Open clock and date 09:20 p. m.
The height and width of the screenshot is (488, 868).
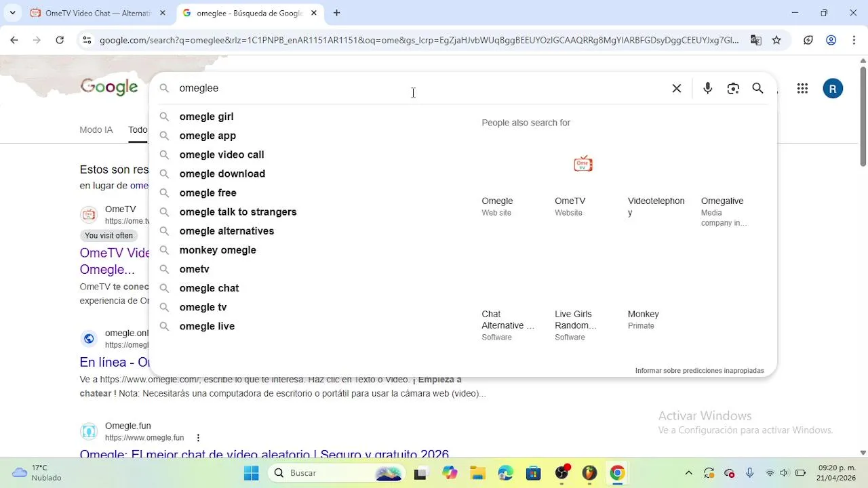coord(836,473)
